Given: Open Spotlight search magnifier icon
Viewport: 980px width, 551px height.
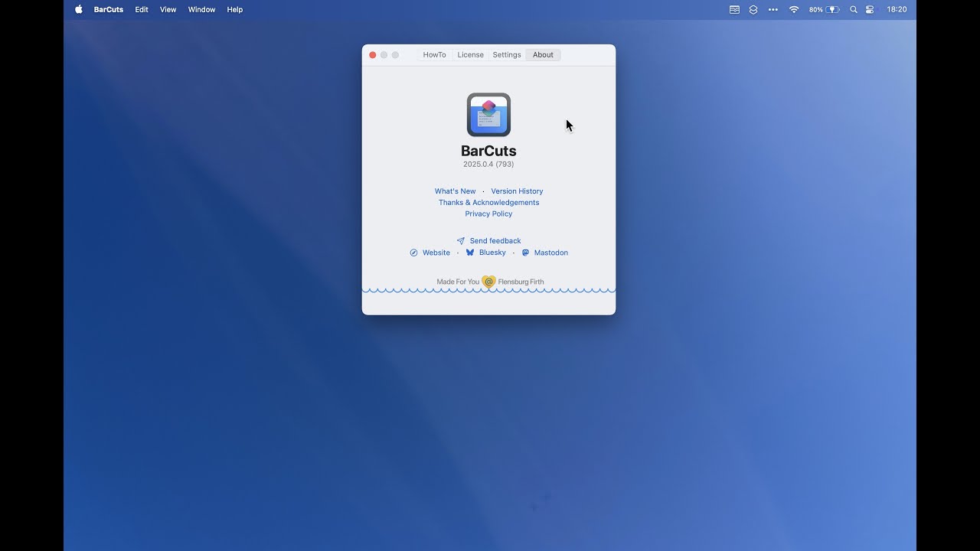Looking at the screenshot, I should click(x=853, y=10).
